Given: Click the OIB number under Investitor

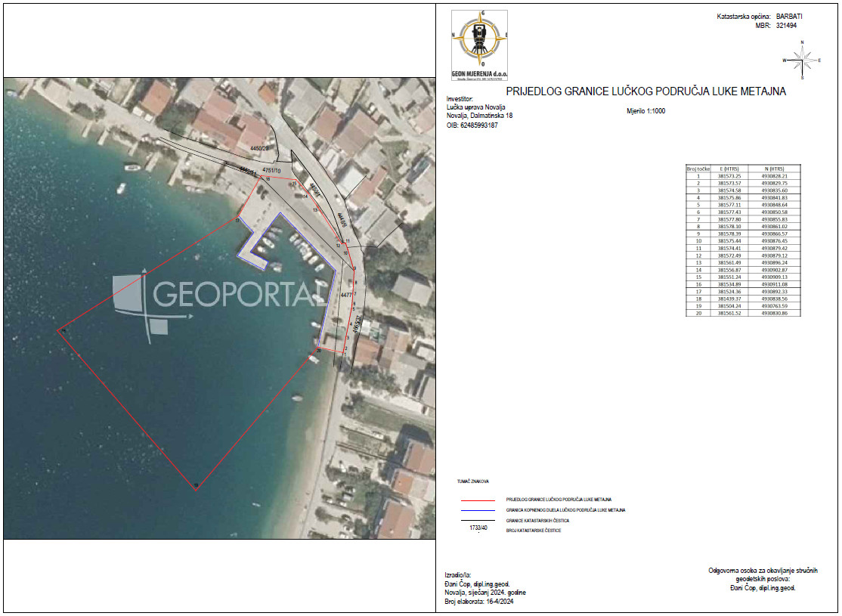Looking at the screenshot, I should (x=472, y=125).
